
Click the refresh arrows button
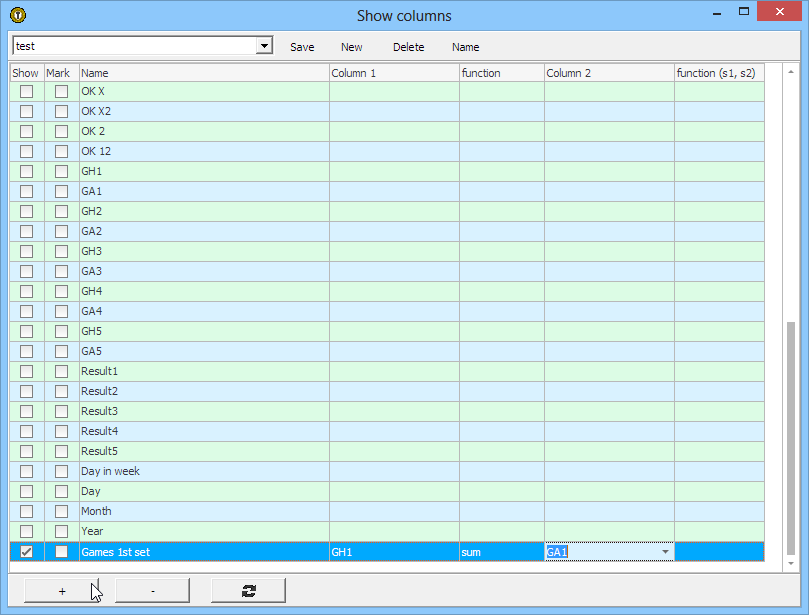click(248, 591)
